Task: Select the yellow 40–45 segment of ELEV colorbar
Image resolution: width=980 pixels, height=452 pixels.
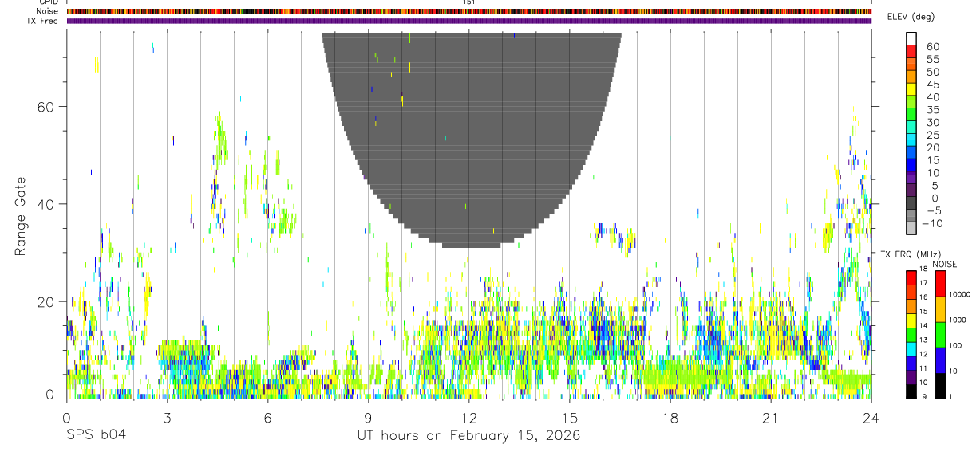Action: (911, 90)
